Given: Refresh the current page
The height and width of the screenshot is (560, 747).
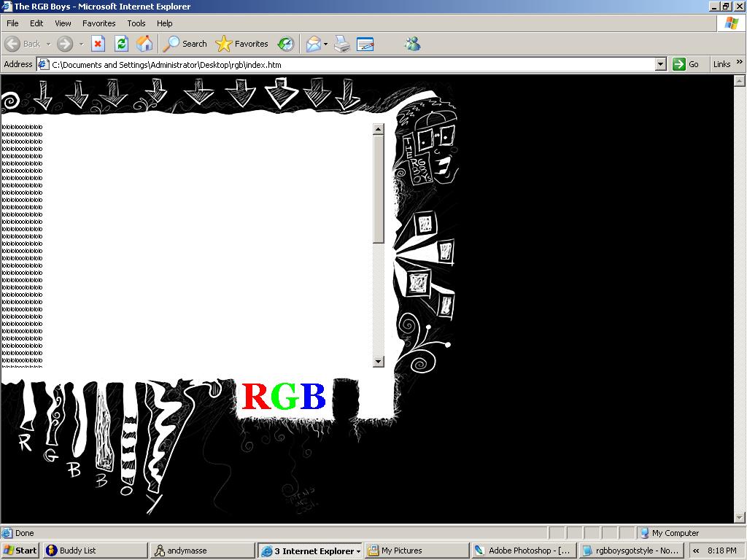Looking at the screenshot, I should coord(121,44).
